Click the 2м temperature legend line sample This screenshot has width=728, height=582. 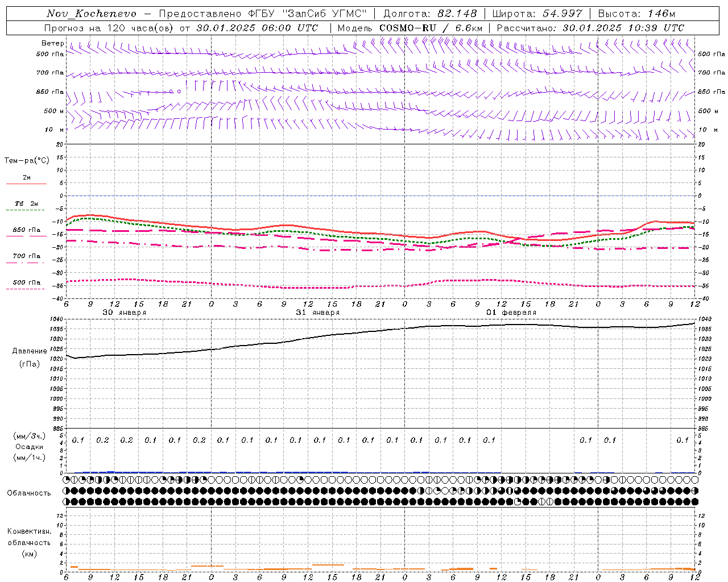click(26, 184)
